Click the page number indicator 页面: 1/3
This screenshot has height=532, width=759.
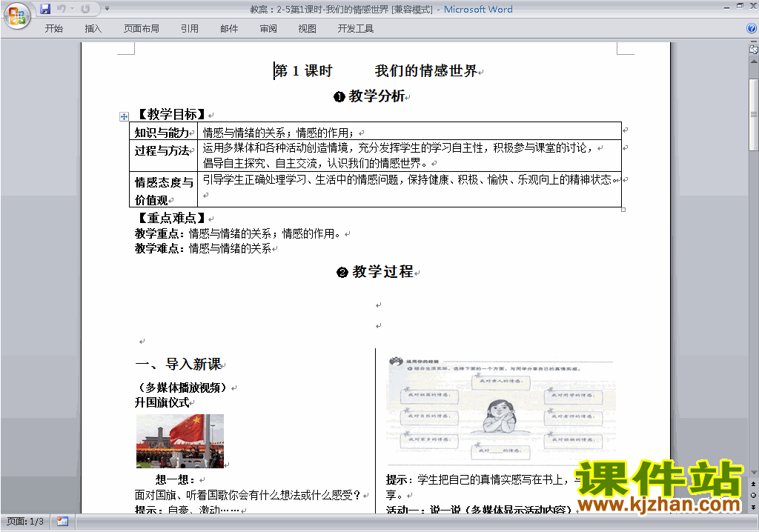[x=24, y=522]
